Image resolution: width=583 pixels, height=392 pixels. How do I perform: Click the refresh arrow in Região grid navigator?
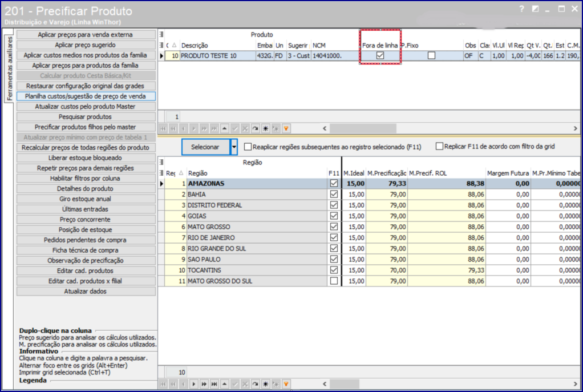(256, 384)
